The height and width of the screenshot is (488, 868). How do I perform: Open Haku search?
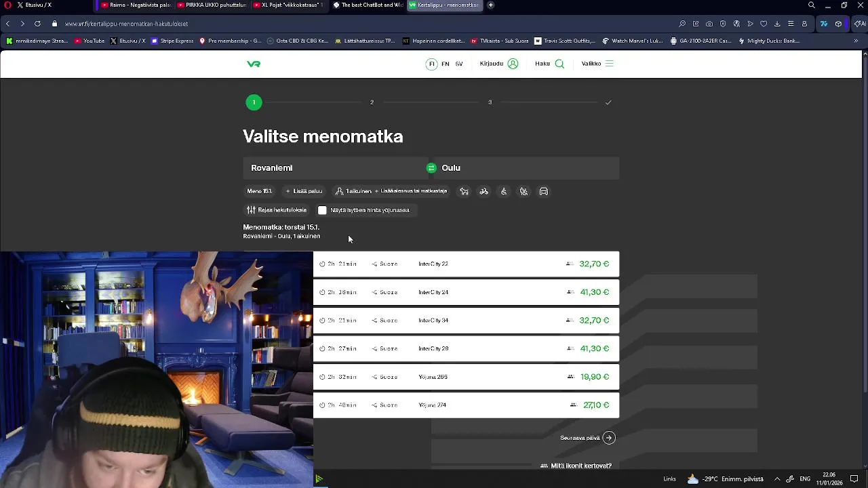pos(549,64)
